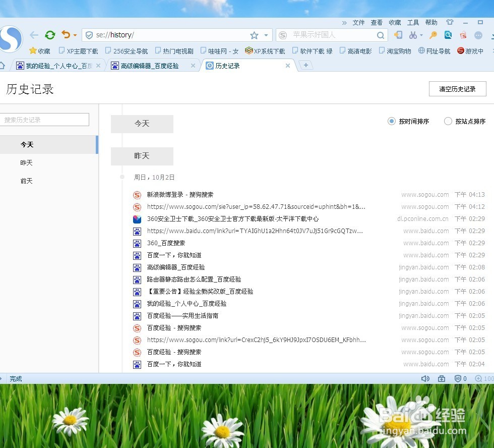Open the 帮助 menu
This screenshot has height=448, width=494.
[431, 22]
